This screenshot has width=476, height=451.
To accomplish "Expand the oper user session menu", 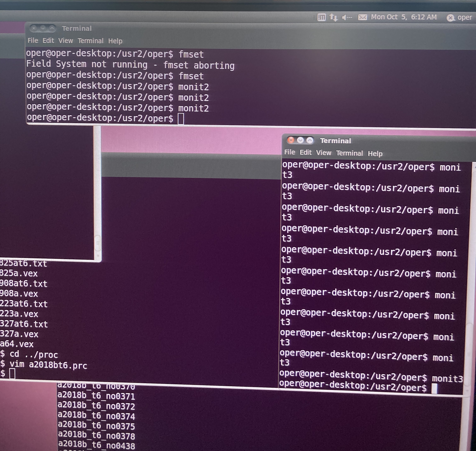I will pyautogui.click(x=465, y=17).
